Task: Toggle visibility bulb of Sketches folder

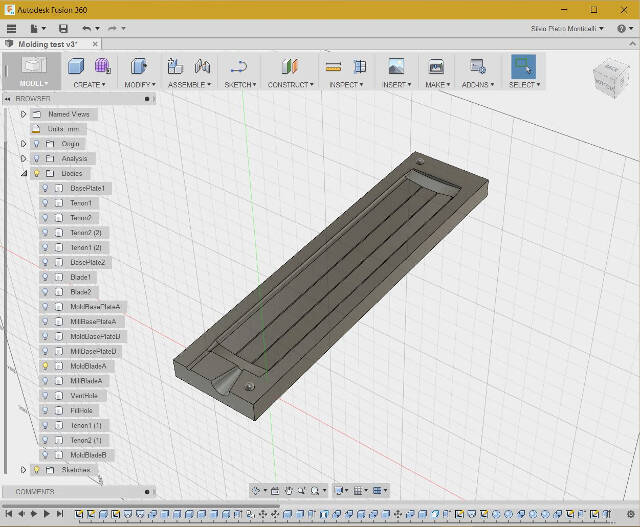Action: tap(36, 470)
